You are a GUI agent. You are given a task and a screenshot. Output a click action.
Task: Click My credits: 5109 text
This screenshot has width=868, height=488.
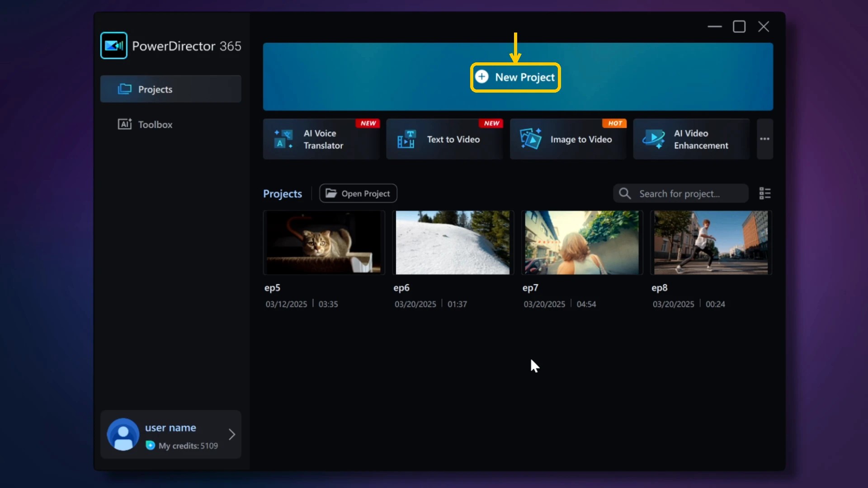[x=188, y=446]
